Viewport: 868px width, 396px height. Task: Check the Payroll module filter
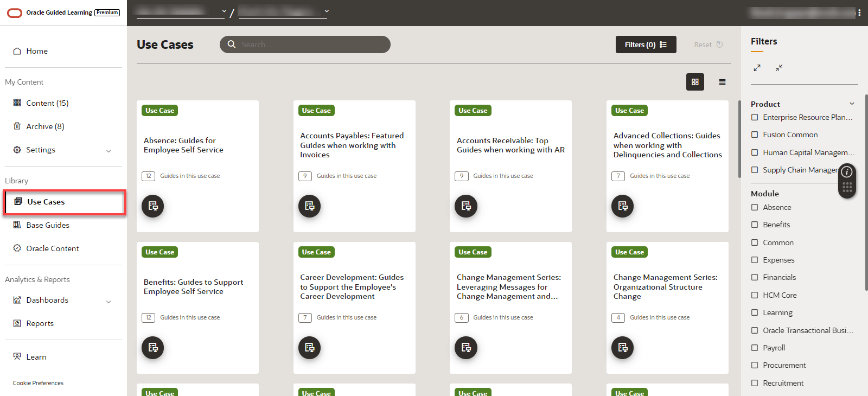(755, 348)
